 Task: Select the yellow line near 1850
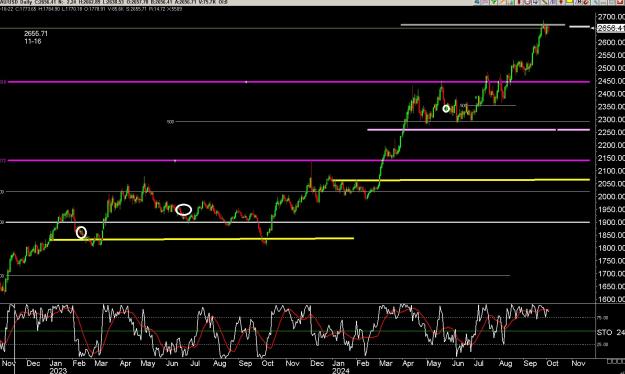203,239
